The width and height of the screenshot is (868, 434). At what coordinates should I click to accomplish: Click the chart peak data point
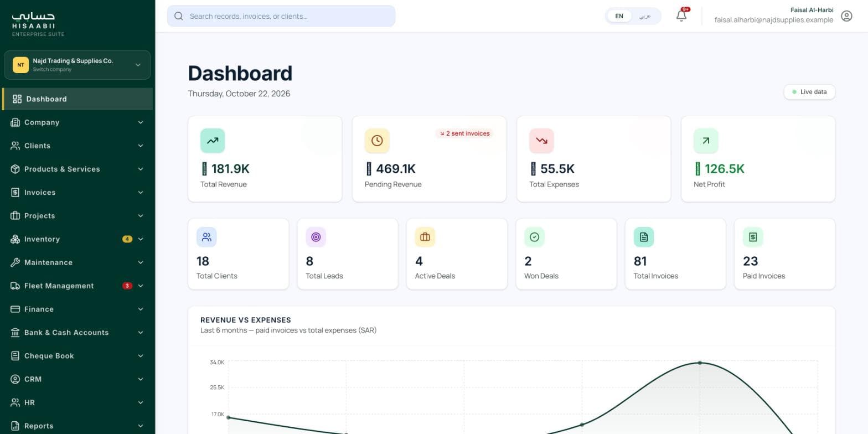(700, 363)
